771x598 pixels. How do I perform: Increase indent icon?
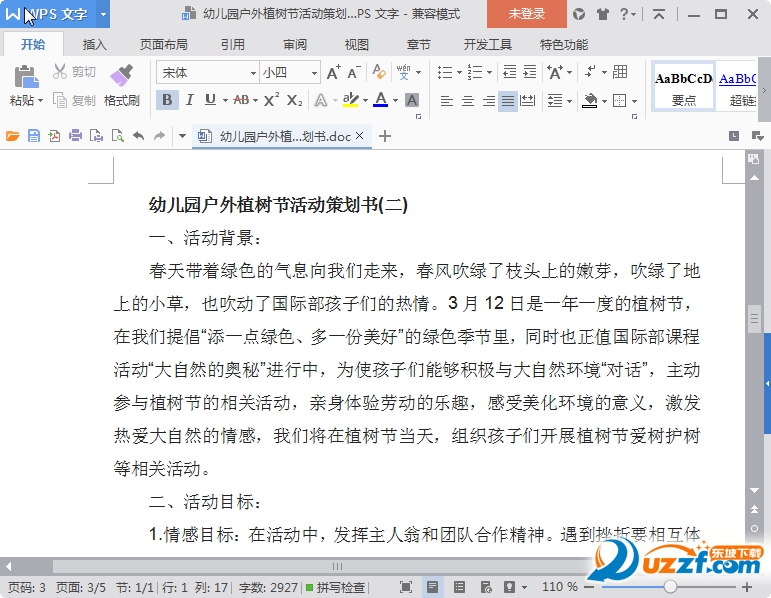[530, 72]
